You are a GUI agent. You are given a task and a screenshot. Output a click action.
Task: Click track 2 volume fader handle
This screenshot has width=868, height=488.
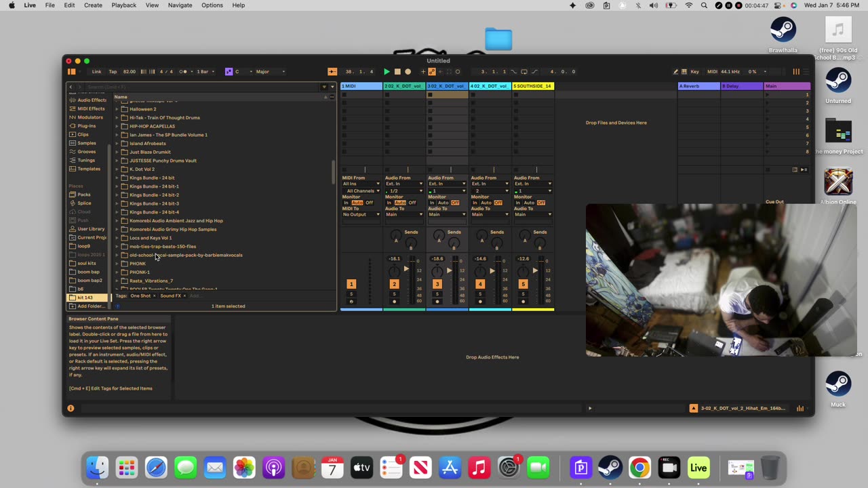tap(406, 269)
